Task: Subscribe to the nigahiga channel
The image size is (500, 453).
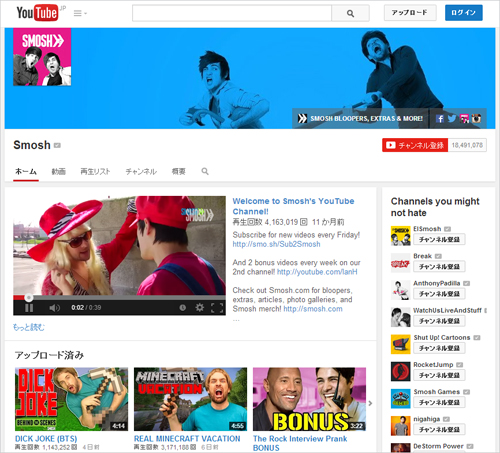Action: [x=439, y=429]
